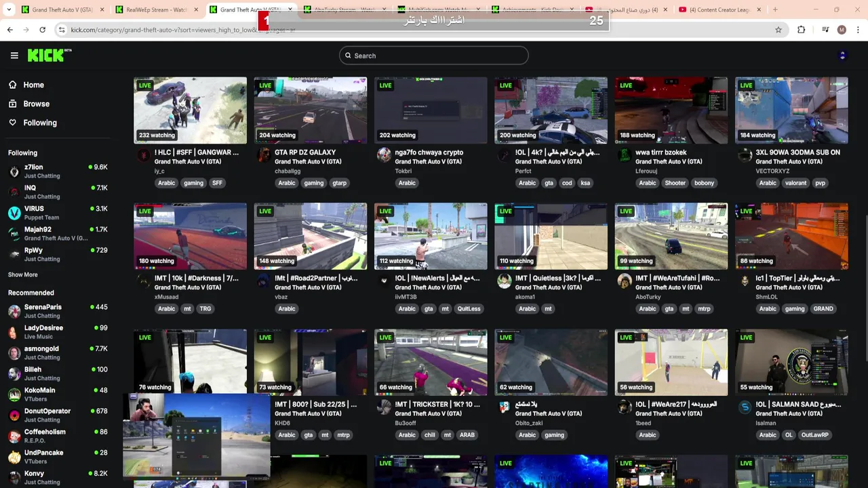Select the gtarp tag under chabaligg stream

(340, 183)
